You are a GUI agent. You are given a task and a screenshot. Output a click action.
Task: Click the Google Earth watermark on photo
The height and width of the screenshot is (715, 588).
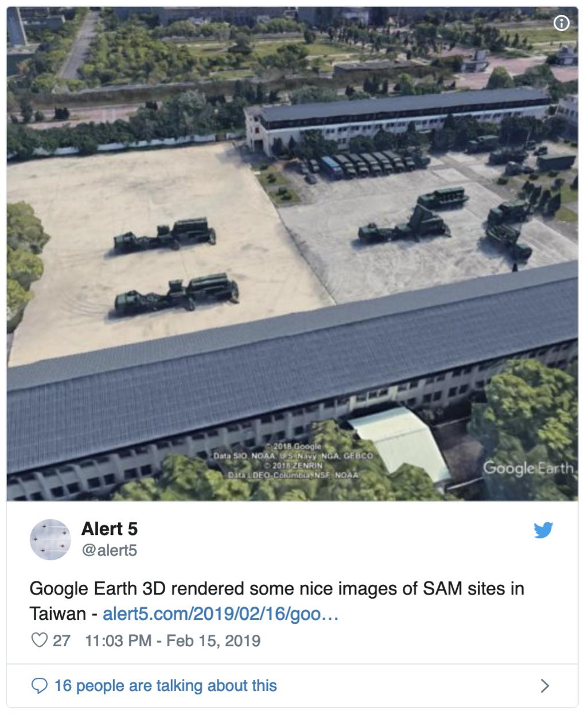pos(528,468)
